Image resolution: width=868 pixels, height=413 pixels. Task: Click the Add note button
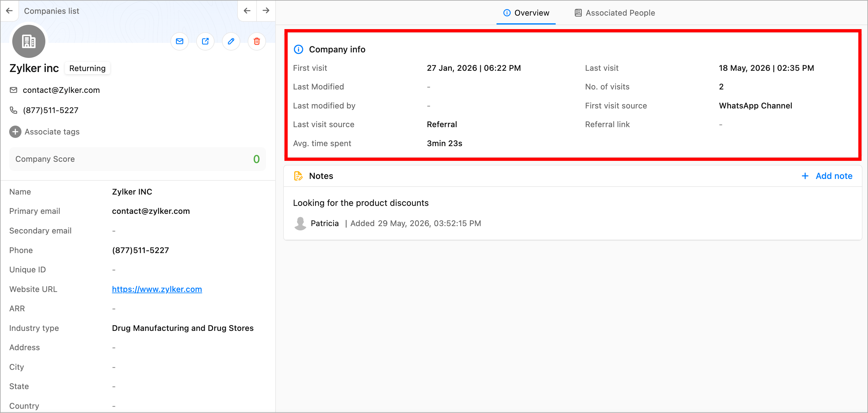[x=827, y=176]
